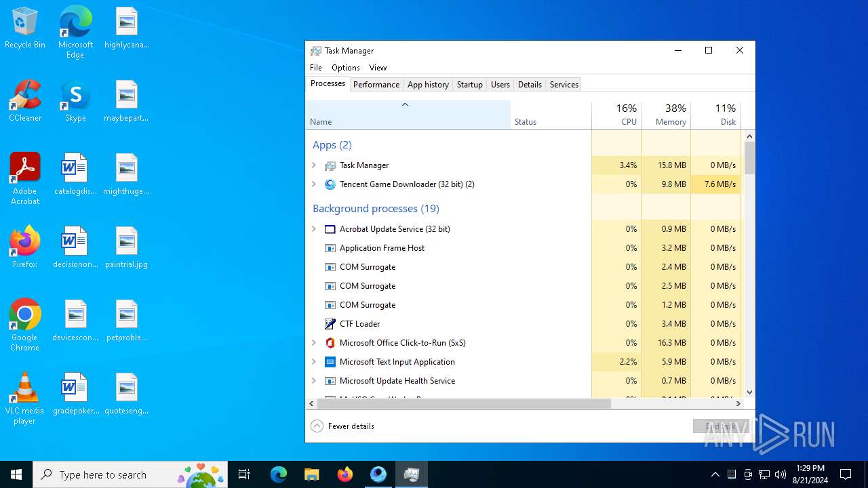The width and height of the screenshot is (868, 488).
Task: Select the Apps (2) group header
Action: click(332, 145)
